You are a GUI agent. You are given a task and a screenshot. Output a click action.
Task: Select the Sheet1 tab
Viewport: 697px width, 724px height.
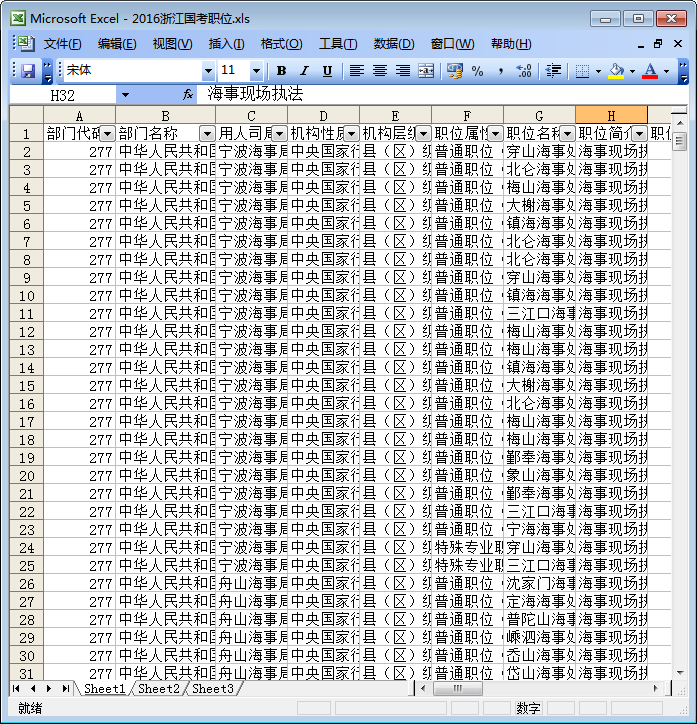[x=104, y=689]
